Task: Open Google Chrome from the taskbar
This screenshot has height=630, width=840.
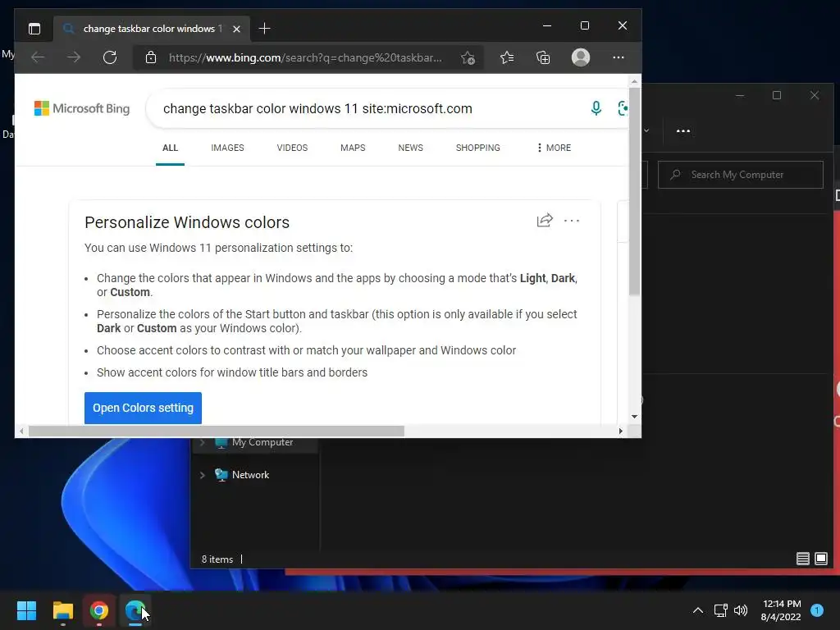Action: tap(99, 610)
